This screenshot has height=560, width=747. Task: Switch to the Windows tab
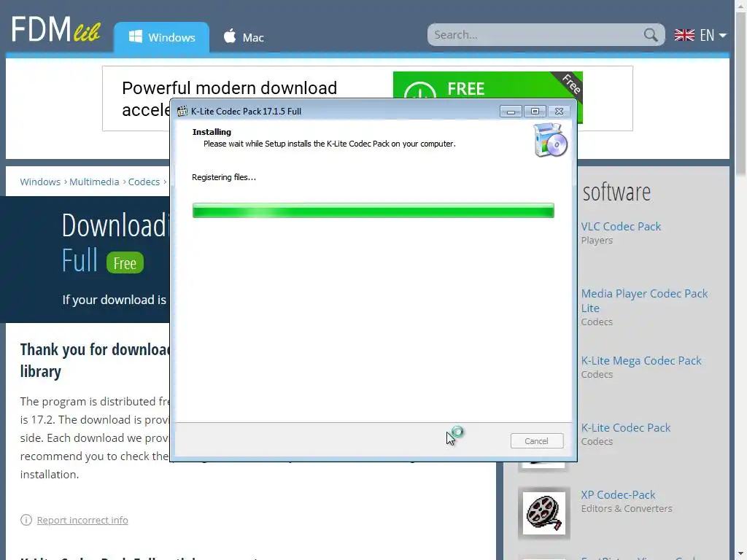[161, 37]
